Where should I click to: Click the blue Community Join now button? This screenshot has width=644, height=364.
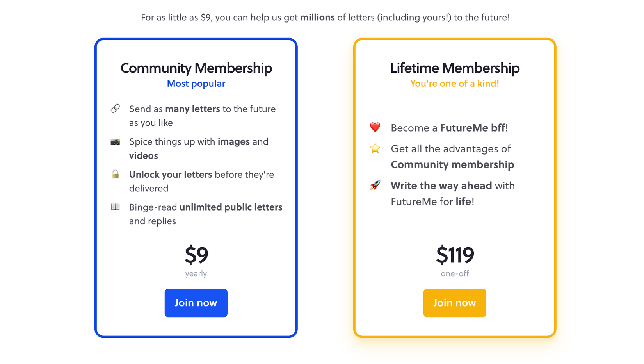click(196, 303)
